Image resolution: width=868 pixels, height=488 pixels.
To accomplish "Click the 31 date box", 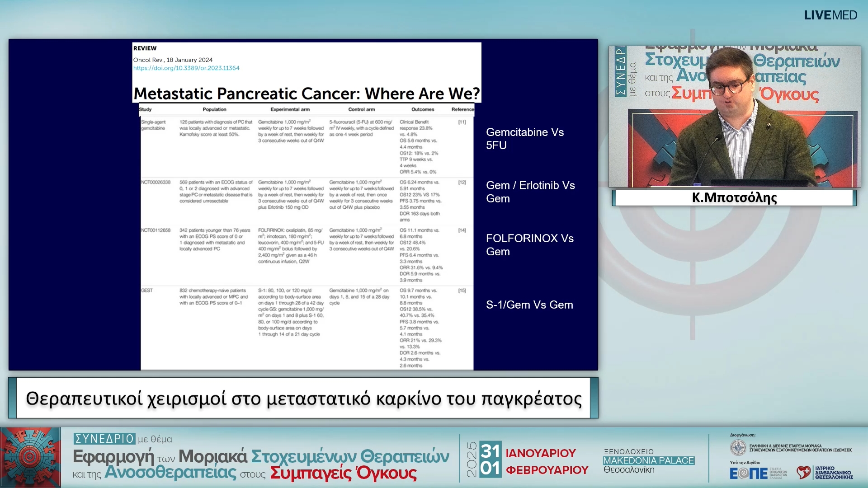I will pyautogui.click(x=490, y=450).
